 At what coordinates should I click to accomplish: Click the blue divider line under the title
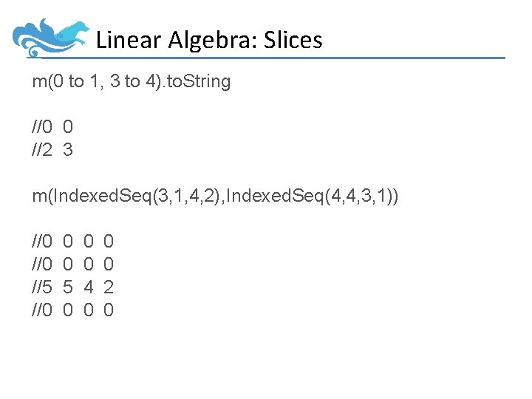pyautogui.click(x=296, y=58)
